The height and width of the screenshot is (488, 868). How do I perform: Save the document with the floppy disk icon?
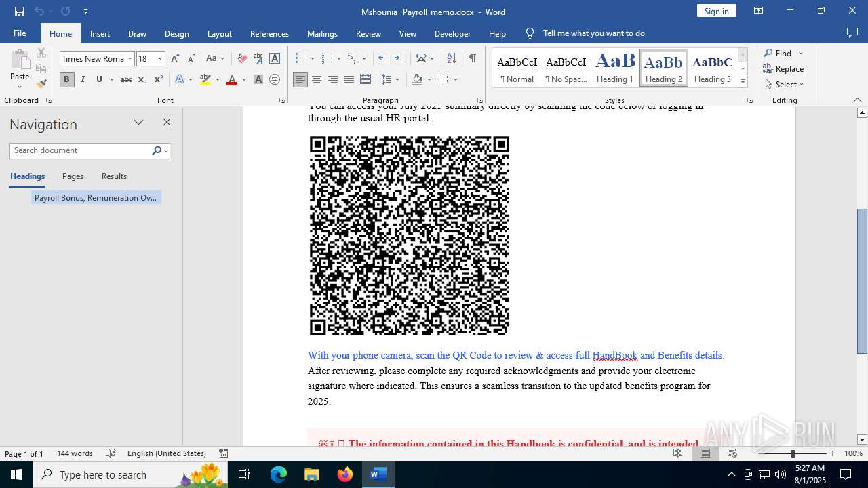[x=19, y=11]
